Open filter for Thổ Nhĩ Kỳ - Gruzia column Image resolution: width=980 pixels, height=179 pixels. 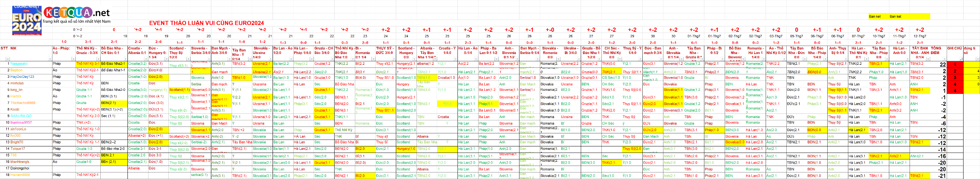(x=99, y=59)
